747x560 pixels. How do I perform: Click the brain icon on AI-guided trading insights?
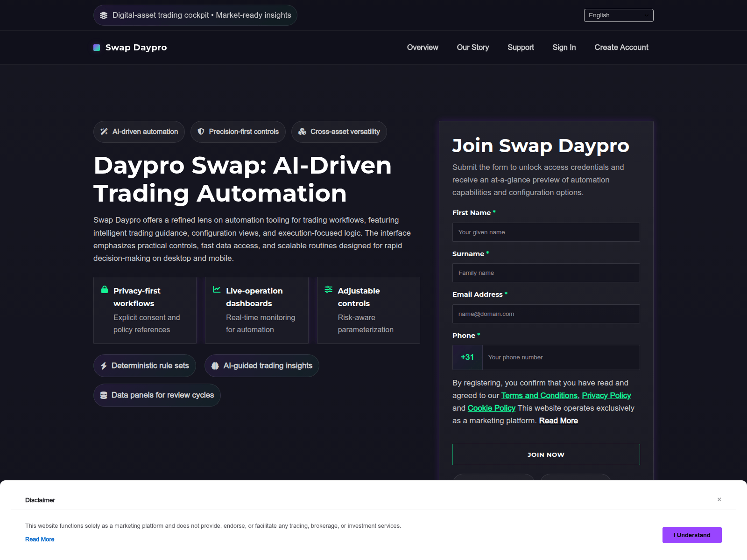point(215,366)
